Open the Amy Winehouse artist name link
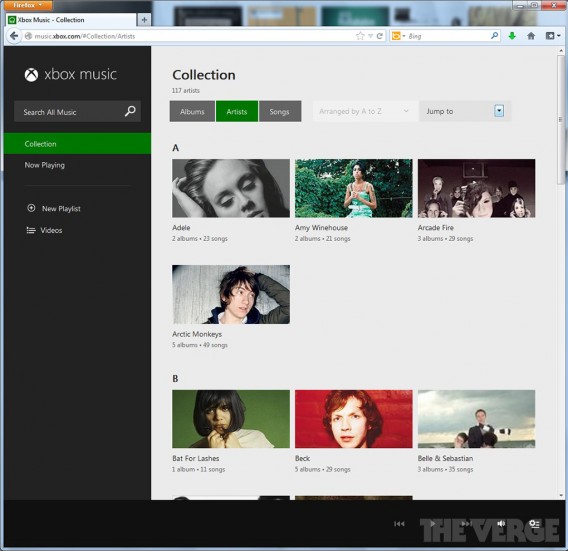This screenshot has width=568, height=551. 321,228
